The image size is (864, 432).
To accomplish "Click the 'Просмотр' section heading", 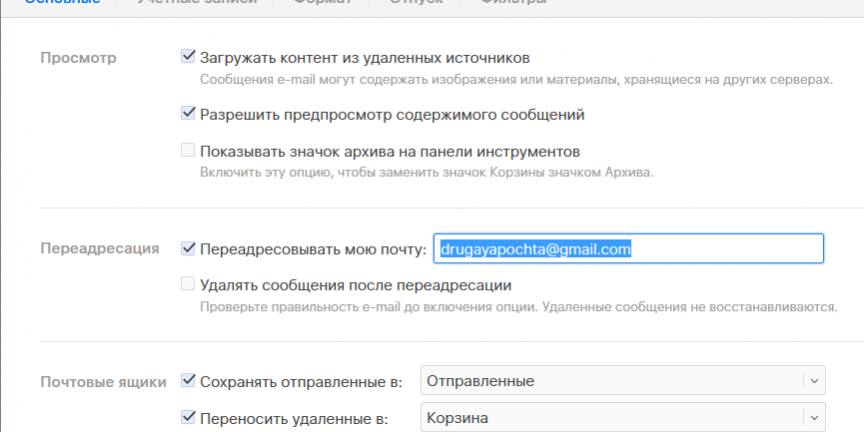I will (78, 57).
